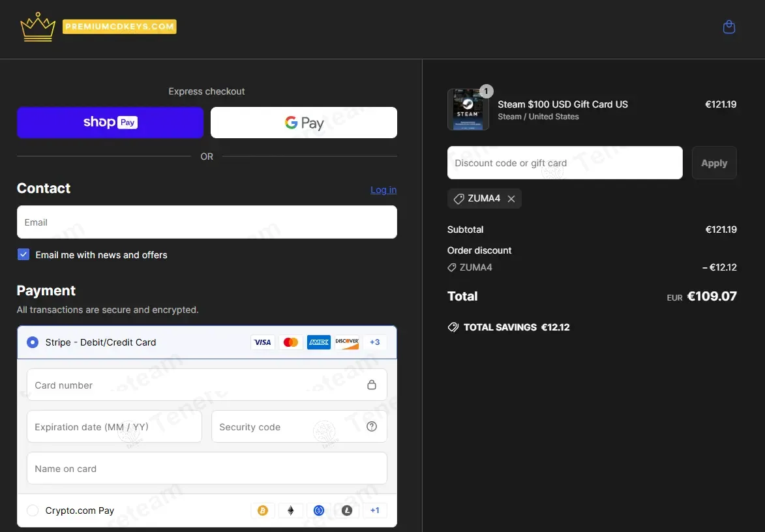
Task: Focus the Email input field
Action: coord(207,222)
